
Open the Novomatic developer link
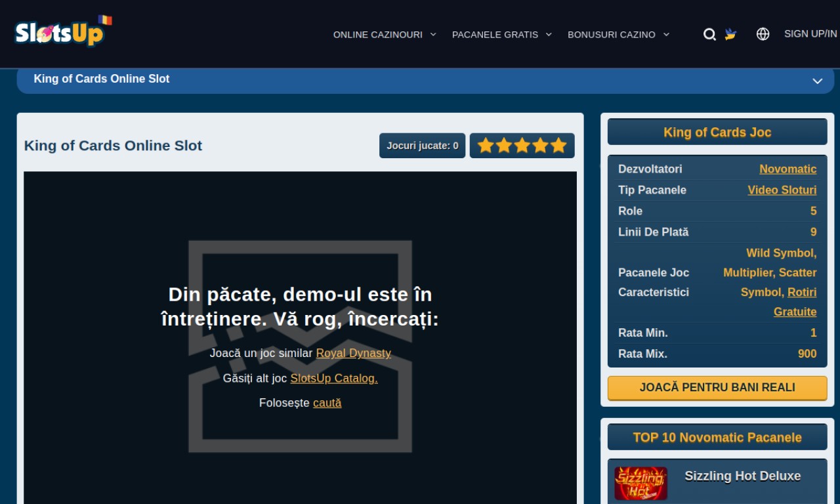(x=788, y=169)
